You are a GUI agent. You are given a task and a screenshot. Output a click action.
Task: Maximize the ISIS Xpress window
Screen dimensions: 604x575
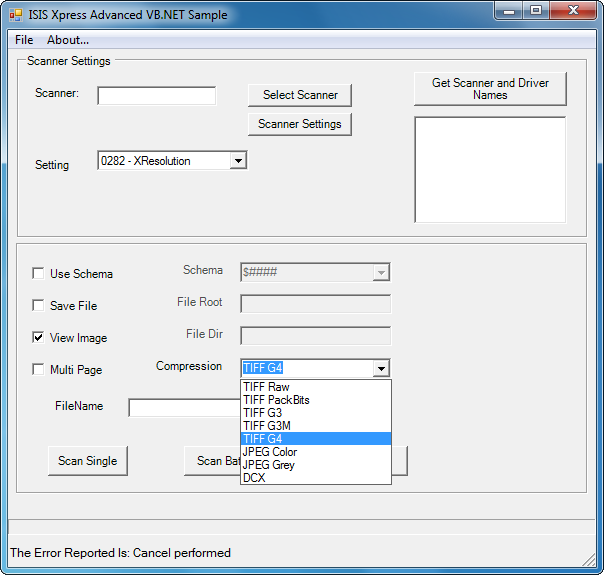click(536, 11)
